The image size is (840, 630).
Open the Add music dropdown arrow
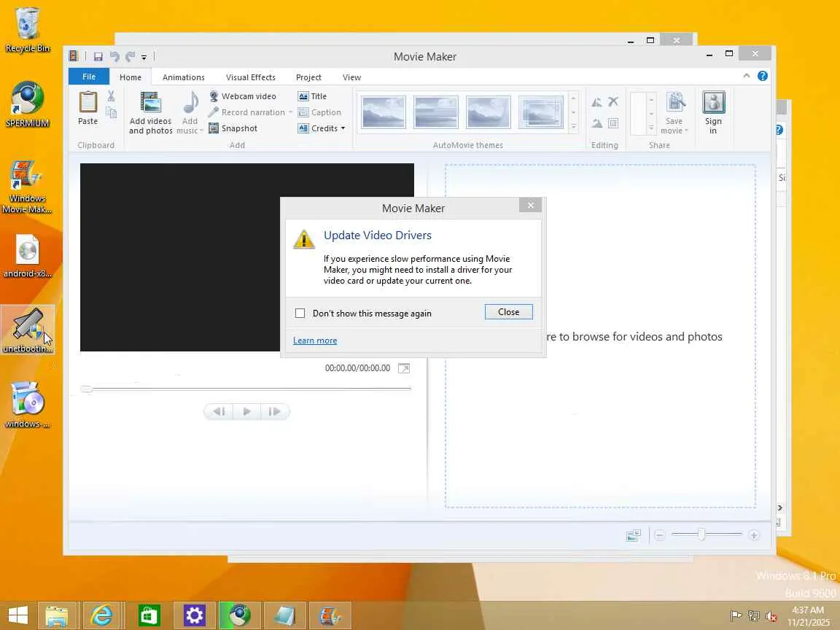[x=201, y=131]
